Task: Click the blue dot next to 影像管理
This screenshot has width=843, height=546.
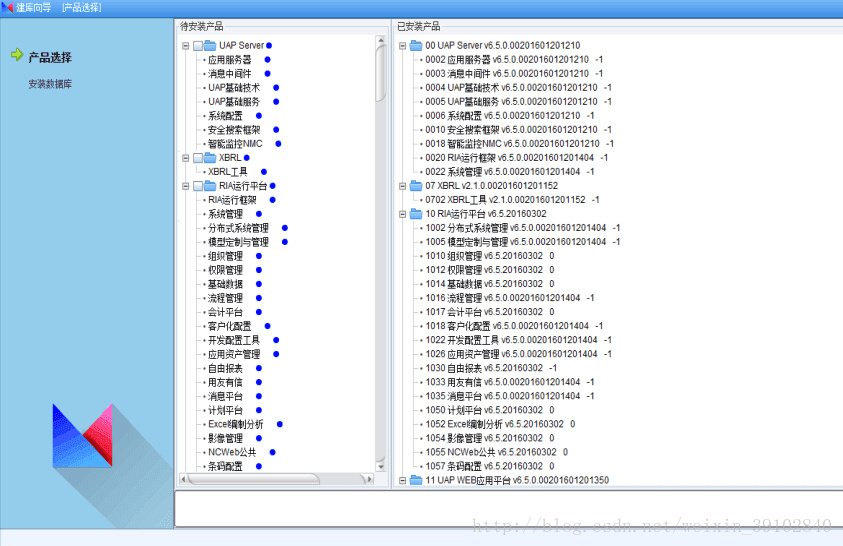Action: coord(259,439)
